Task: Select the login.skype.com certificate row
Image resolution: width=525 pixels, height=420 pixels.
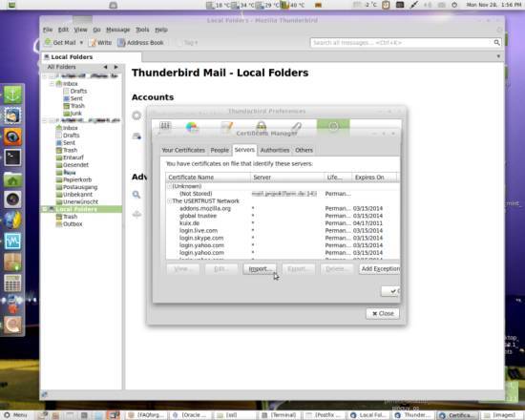Action: point(283,238)
